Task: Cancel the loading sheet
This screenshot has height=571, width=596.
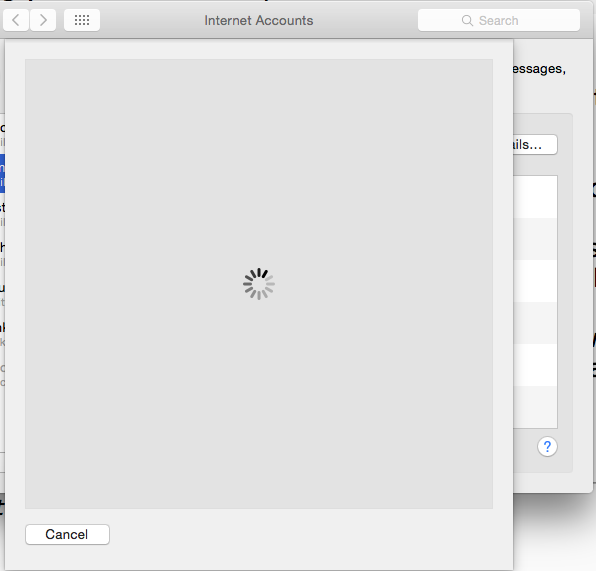Action: (67, 535)
